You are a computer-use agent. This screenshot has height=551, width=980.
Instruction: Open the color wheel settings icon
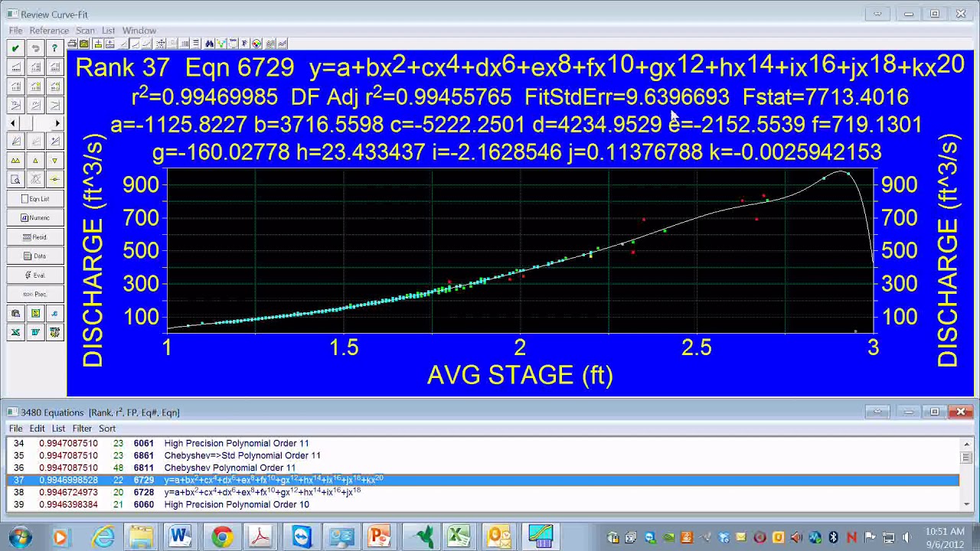pyautogui.click(x=256, y=44)
